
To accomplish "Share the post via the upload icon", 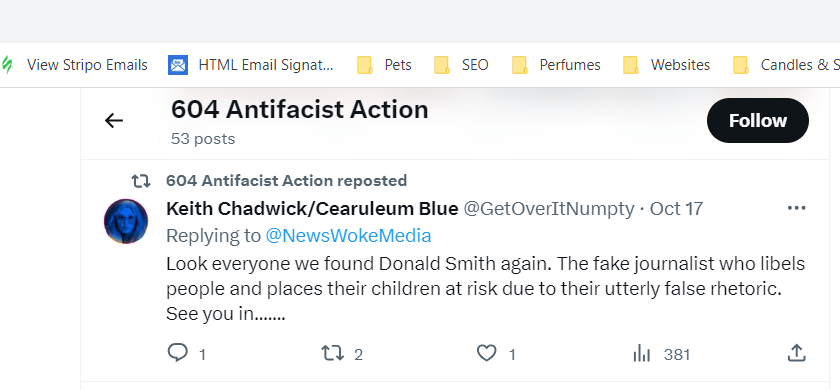I will [796, 353].
